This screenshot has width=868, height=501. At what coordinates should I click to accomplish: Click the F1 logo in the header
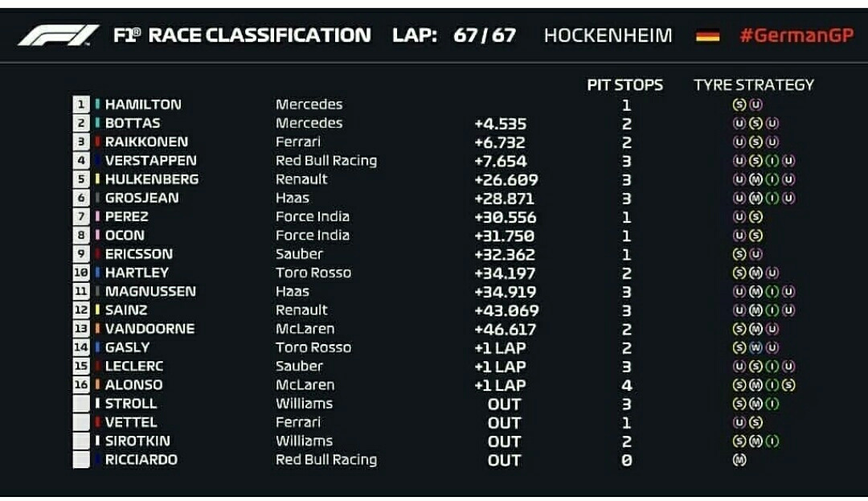[x=58, y=35]
